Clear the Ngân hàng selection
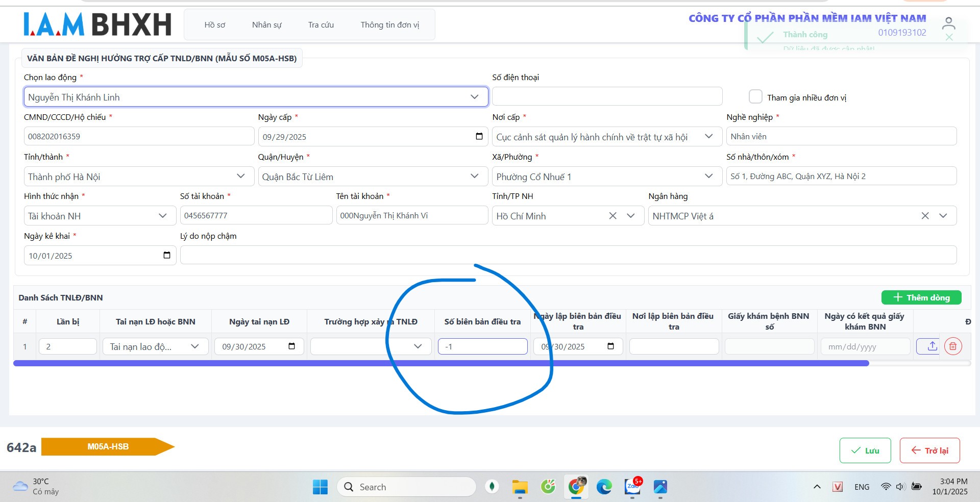This screenshot has width=980, height=502. 925,216
